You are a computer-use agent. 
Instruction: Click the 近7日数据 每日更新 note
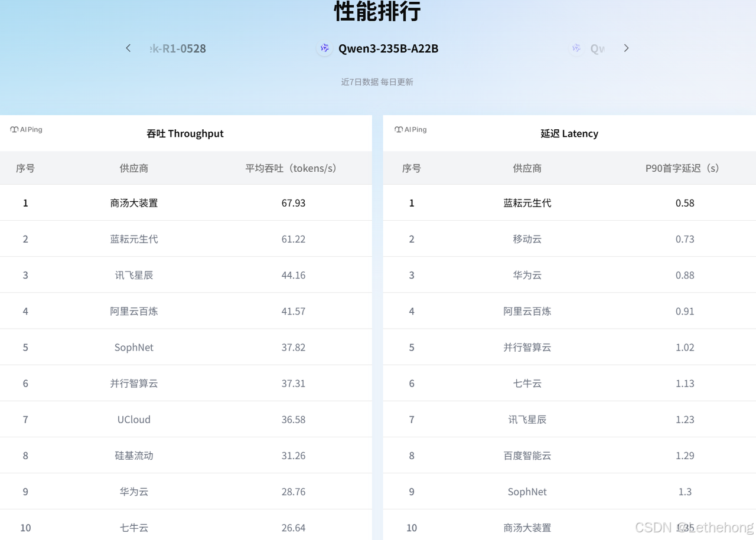(x=377, y=82)
